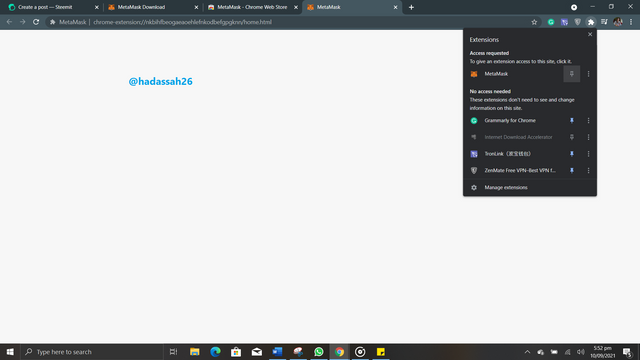Close the Extensions popup
This screenshot has height=360, width=640.
(590, 34)
